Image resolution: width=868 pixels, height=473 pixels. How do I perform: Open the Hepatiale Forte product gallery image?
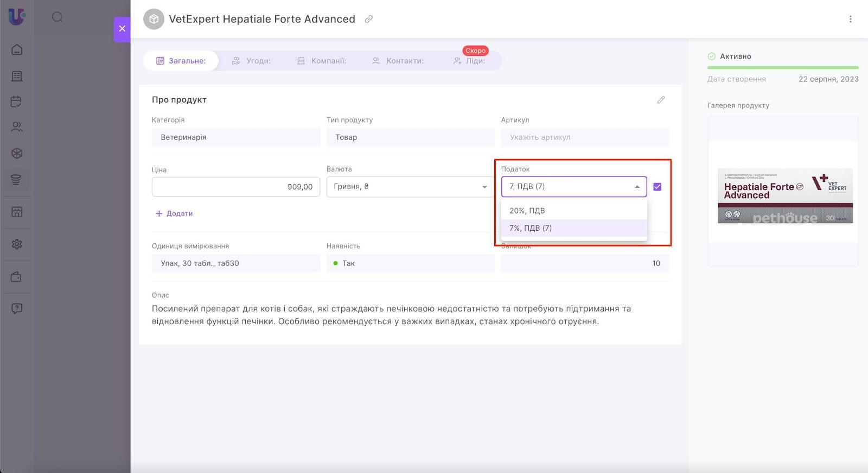coord(785,196)
